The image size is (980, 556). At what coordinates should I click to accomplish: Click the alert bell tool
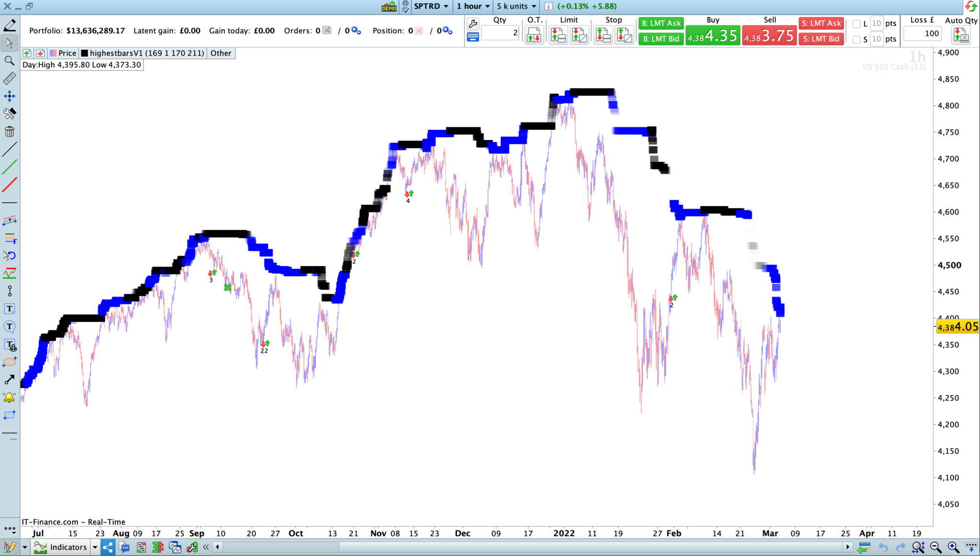pyautogui.click(x=9, y=398)
